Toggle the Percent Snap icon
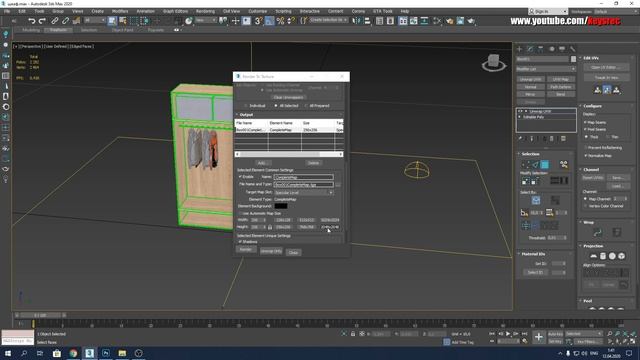The image size is (640, 360). [x=280, y=20]
